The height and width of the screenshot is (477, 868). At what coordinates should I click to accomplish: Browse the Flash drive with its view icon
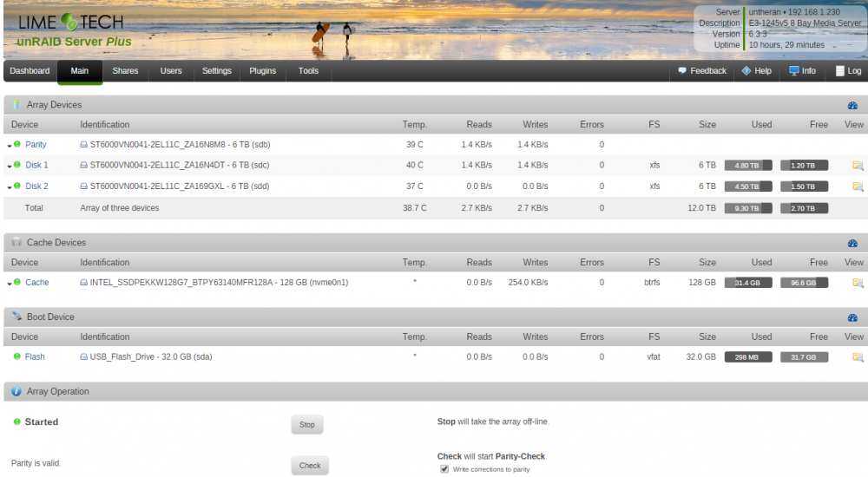pos(858,357)
